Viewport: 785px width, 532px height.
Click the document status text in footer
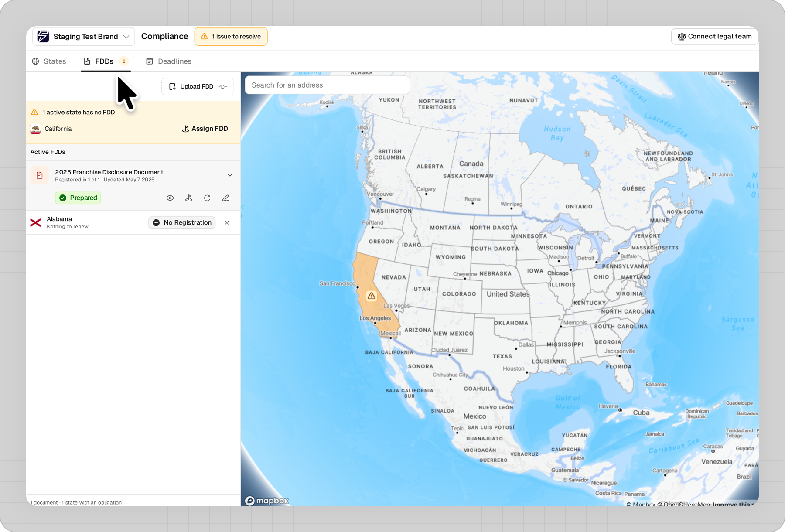76,502
